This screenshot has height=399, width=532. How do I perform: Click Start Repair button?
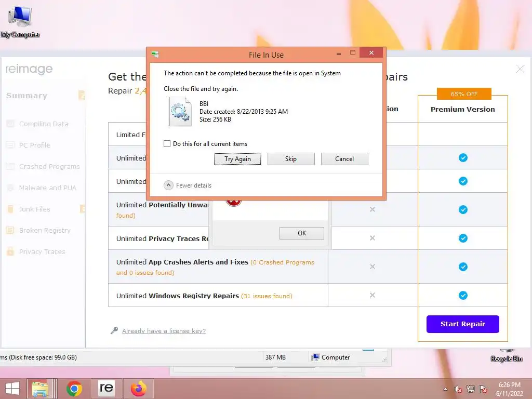tap(463, 324)
